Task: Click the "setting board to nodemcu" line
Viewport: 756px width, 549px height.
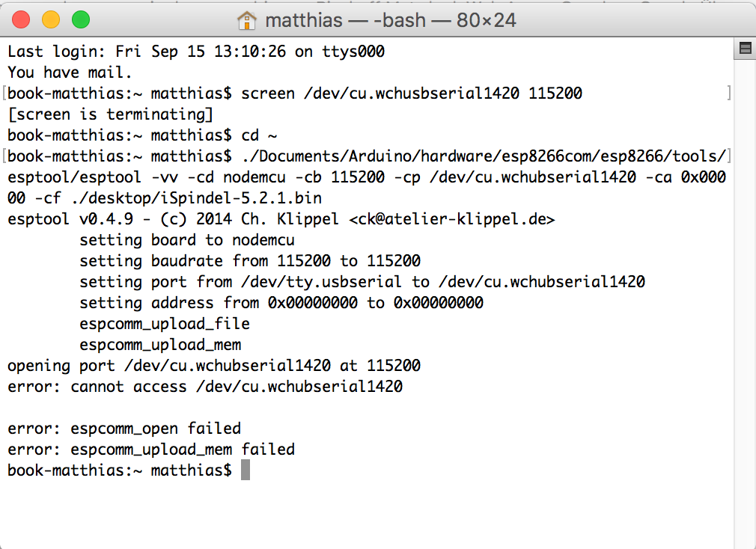Action: (x=187, y=240)
